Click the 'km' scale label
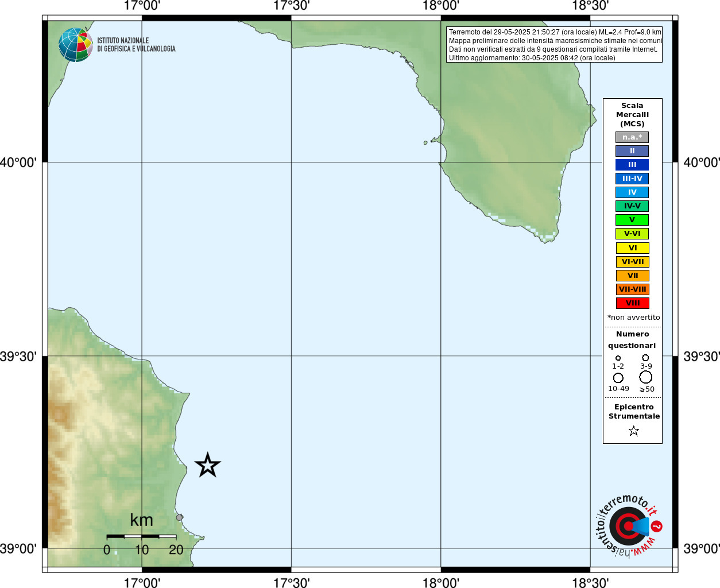The width and height of the screenshot is (720, 588). click(x=141, y=520)
